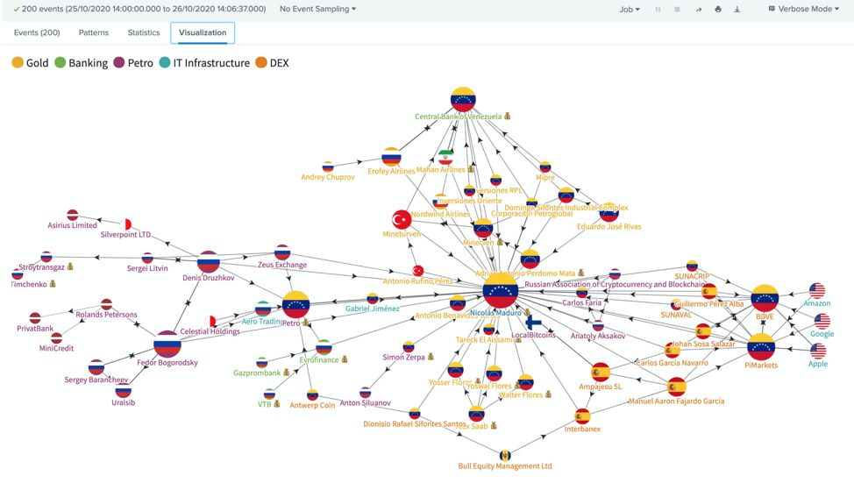
Task: Click the Zeus Exchange node
Action: (282, 252)
